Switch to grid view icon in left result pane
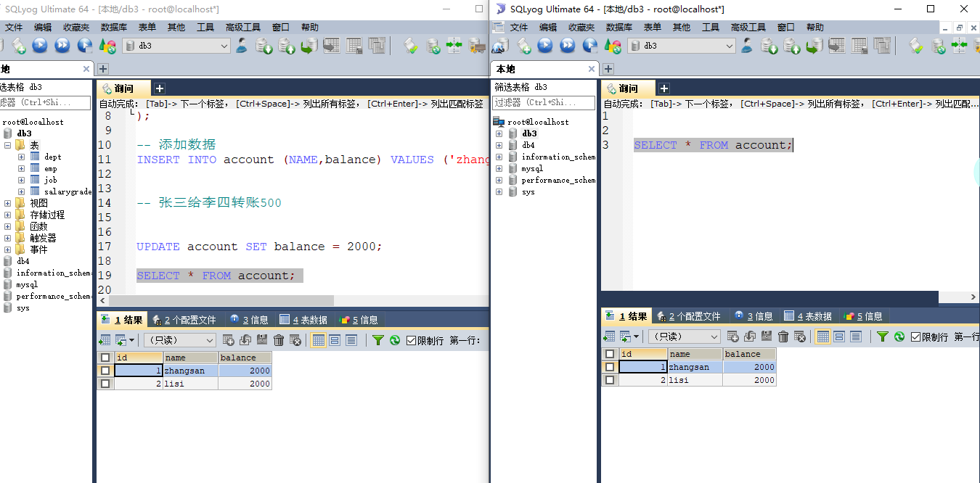The width and height of the screenshot is (980, 483). [318, 339]
